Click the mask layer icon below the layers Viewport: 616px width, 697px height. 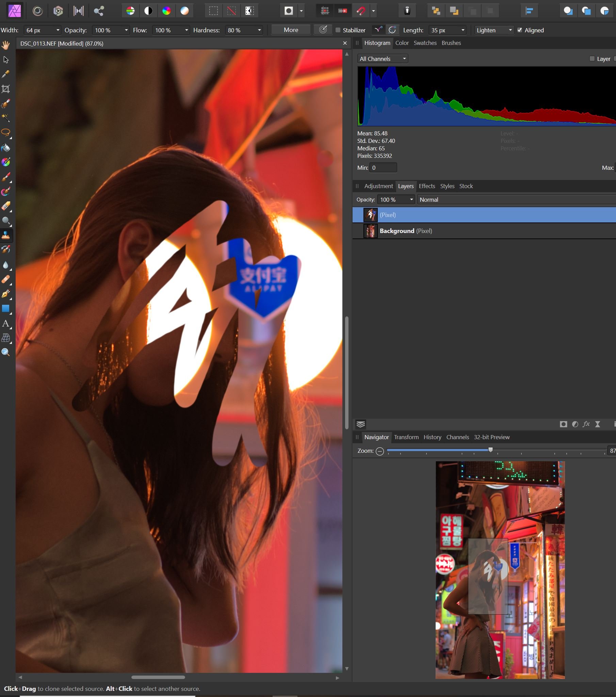[564, 424]
